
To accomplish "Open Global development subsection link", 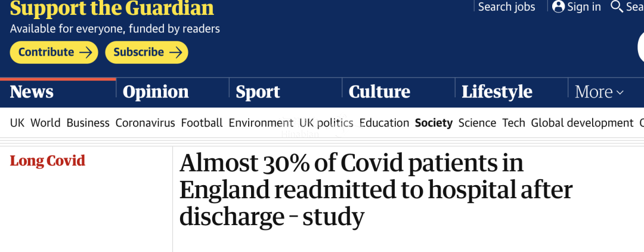I will point(582,123).
